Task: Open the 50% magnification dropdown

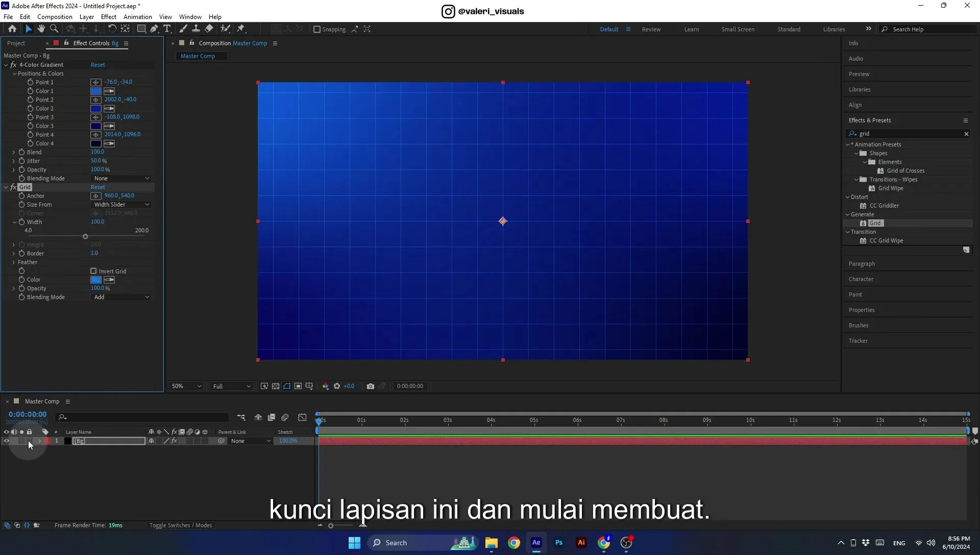Action: (x=186, y=386)
